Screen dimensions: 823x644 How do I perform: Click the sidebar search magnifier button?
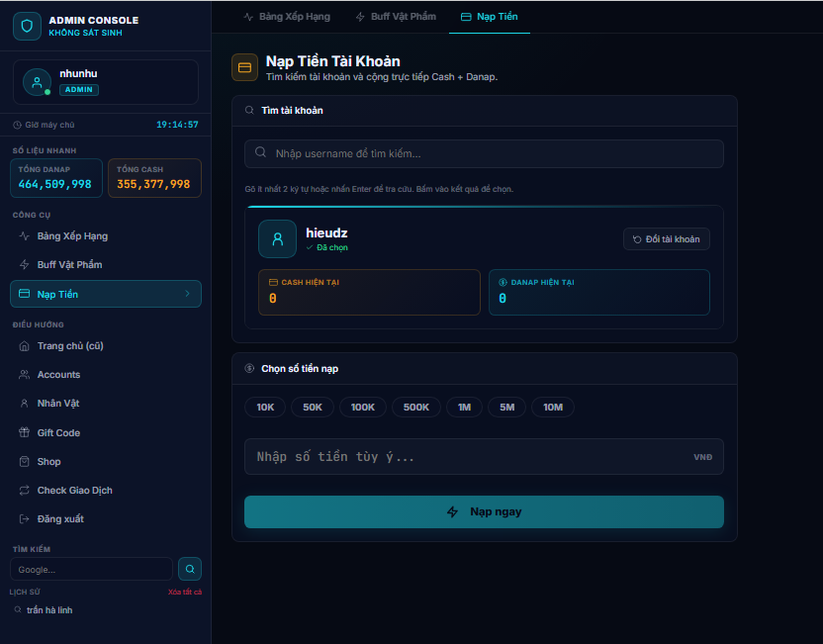tap(190, 569)
